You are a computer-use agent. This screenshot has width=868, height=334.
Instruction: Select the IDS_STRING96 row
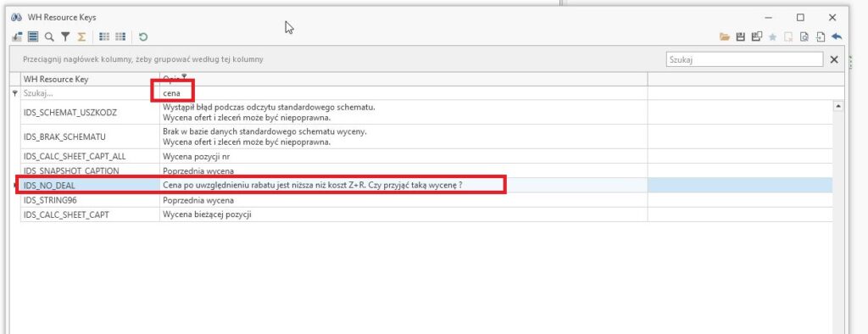coord(426,200)
